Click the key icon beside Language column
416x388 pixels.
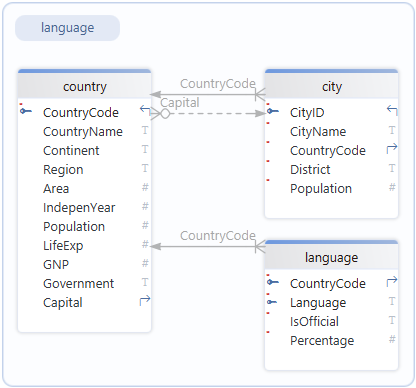(272, 302)
